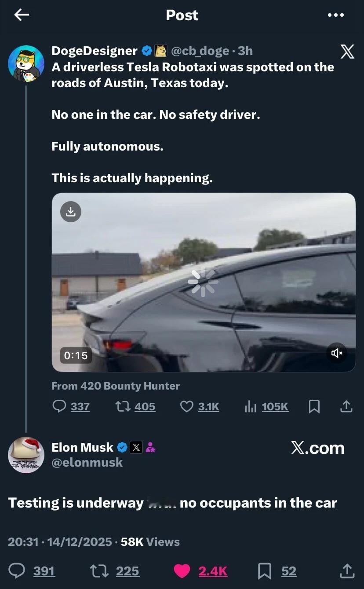
Task: Unlike Elon Musk's reply
Action: (182, 571)
